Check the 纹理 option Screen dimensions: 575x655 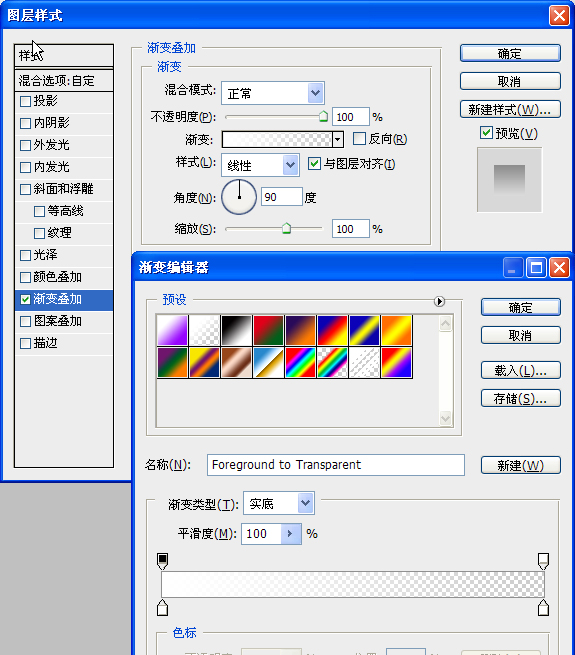(x=39, y=233)
